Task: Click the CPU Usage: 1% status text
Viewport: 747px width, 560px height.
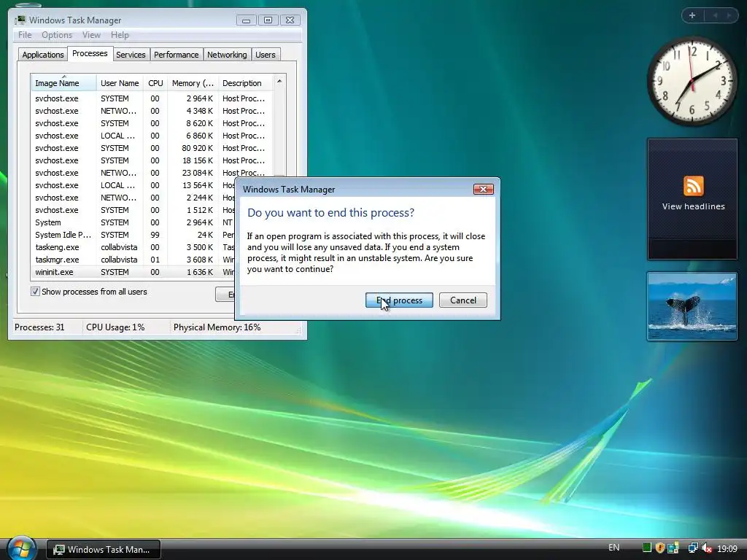Action: click(115, 327)
